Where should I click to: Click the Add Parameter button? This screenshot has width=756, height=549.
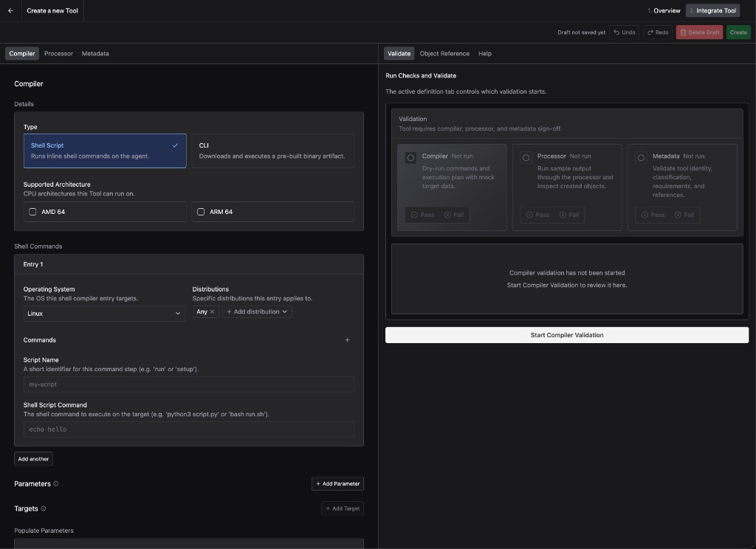point(337,483)
